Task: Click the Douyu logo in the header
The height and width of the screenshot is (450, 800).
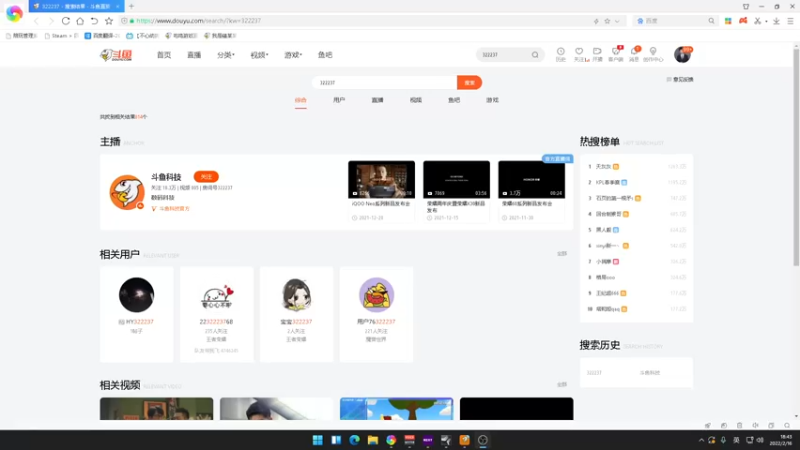Action: pyautogui.click(x=116, y=55)
